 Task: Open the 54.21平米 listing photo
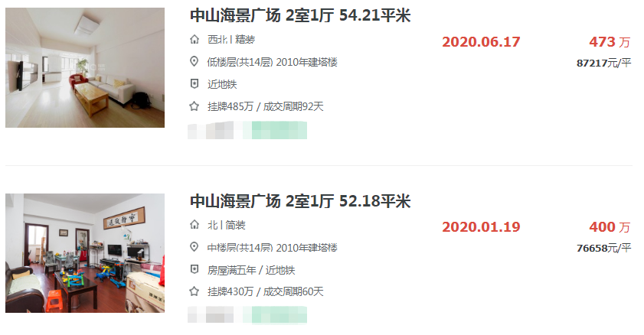coord(85,67)
